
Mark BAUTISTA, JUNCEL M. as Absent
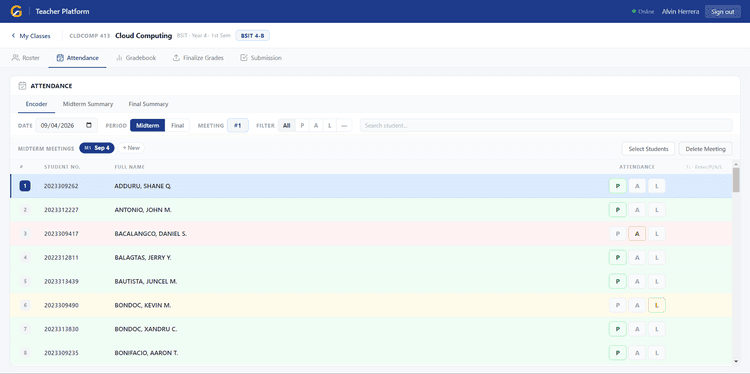click(637, 281)
